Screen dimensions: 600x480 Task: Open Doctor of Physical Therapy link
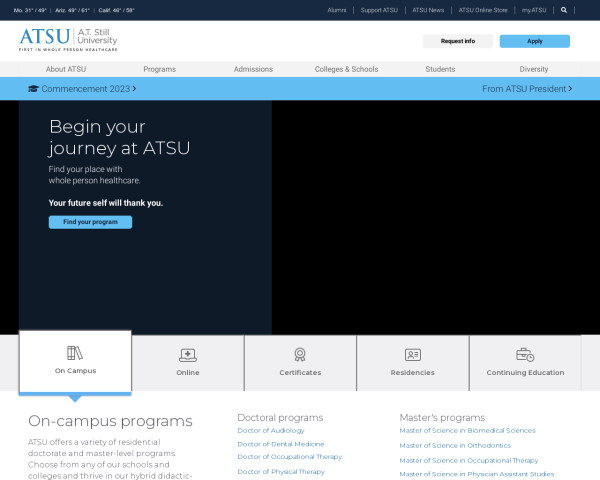pos(280,472)
